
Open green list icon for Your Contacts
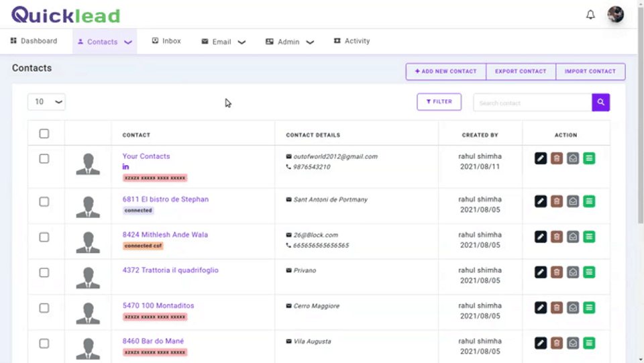[x=589, y=158]
